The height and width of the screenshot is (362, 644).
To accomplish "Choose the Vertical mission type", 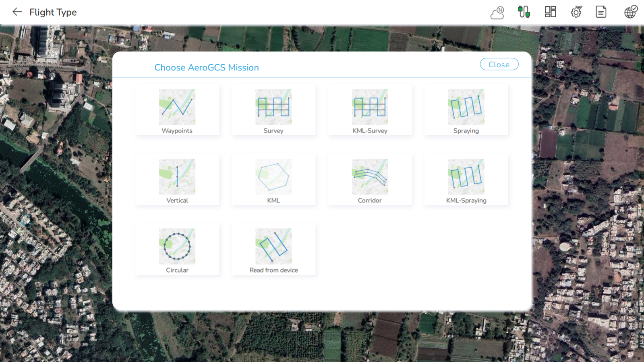I will point(177,180).
